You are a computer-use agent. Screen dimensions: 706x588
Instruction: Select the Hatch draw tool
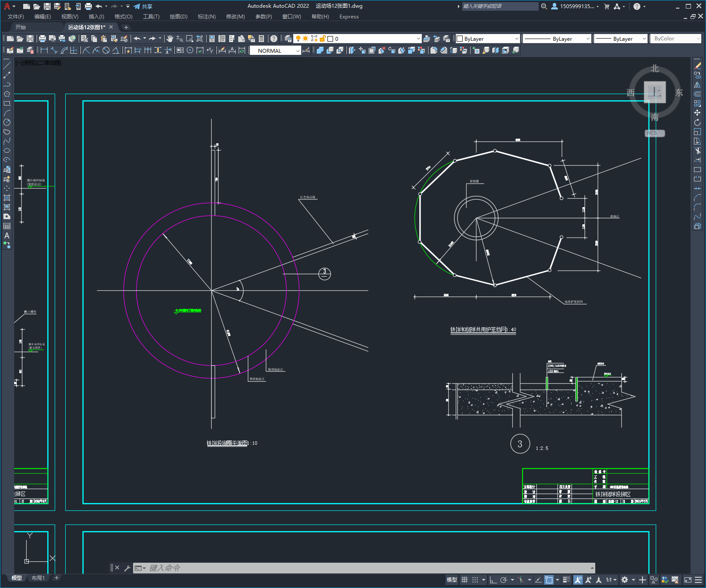pos(7,198)
